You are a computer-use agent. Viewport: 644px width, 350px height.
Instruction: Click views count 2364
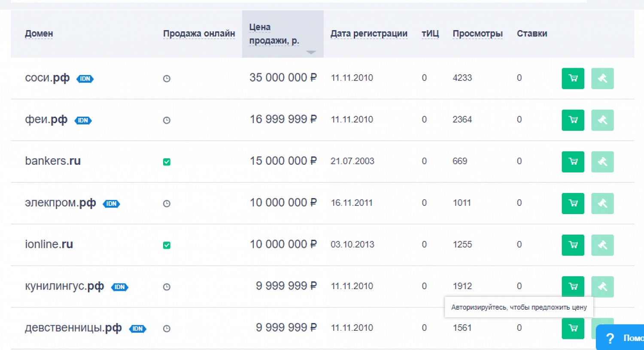point(462,119)
